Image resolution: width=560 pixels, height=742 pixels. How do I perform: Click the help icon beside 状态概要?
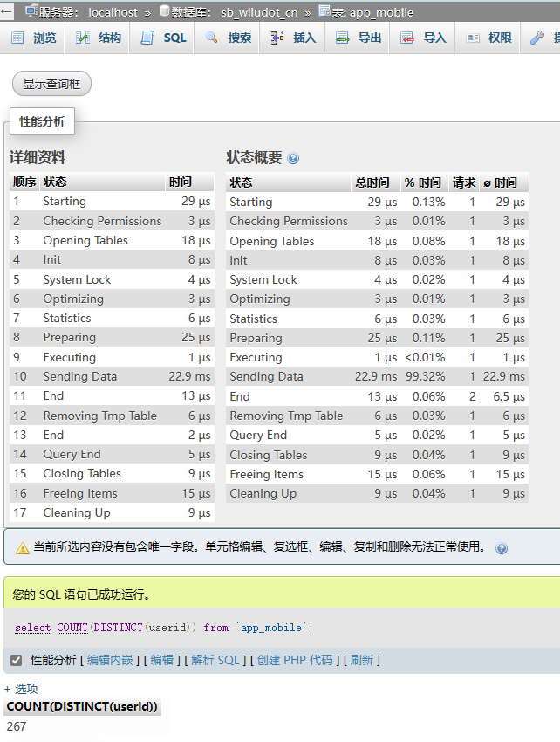293,159
